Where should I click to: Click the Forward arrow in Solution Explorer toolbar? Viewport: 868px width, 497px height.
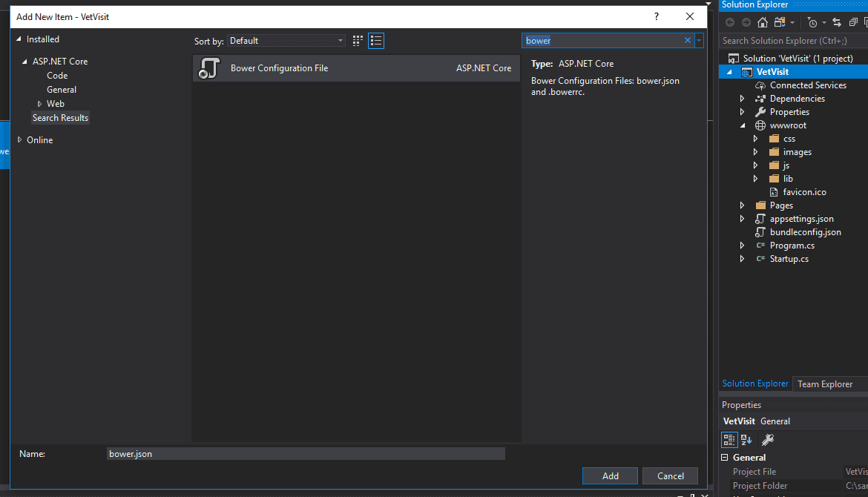click(x=746, y=22)
